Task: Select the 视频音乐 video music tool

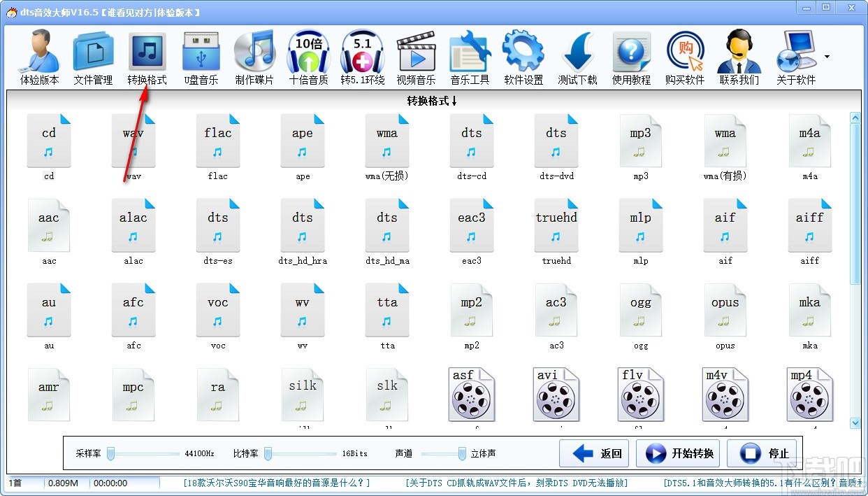Action: click(x=416, y=56)
